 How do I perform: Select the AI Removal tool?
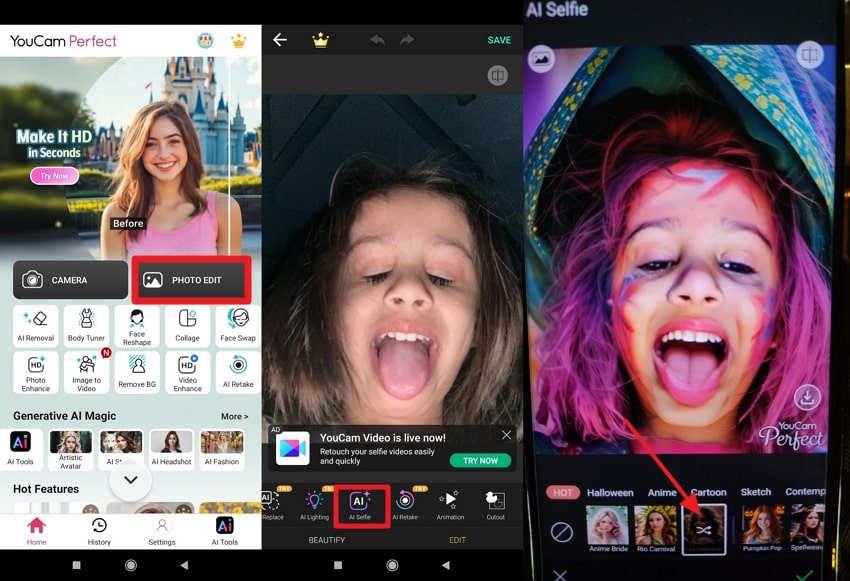click(35, 325)
